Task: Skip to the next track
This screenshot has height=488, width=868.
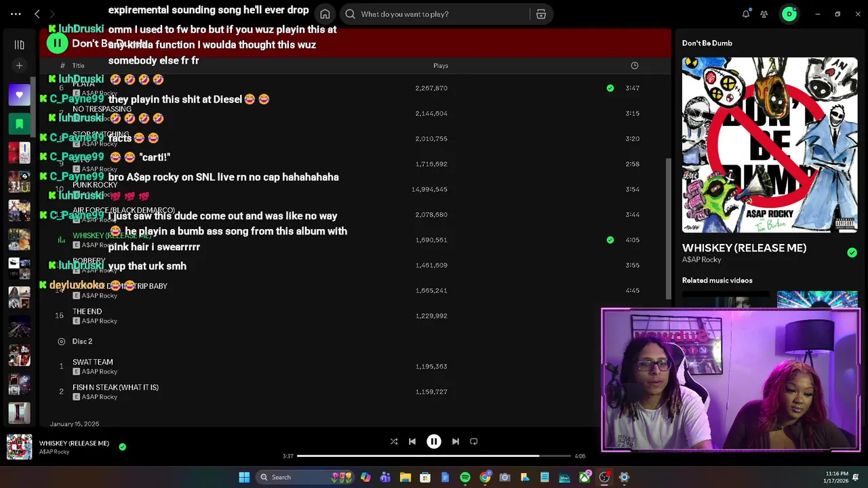Action: coord(456,441)
